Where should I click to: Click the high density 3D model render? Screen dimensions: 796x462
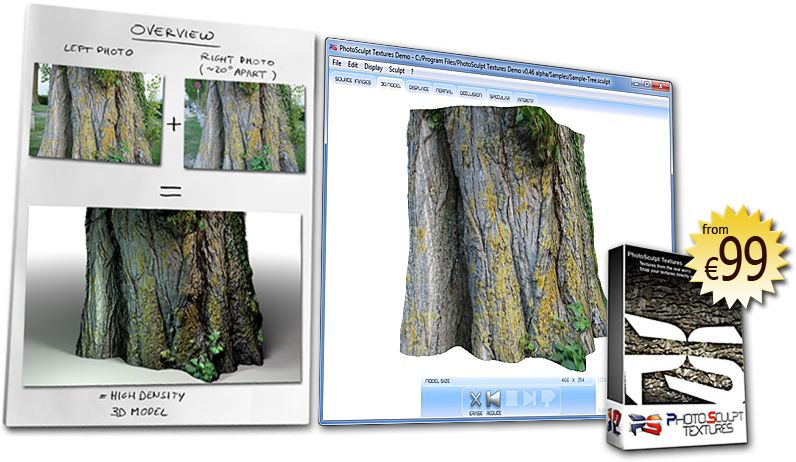coord(162,295)
